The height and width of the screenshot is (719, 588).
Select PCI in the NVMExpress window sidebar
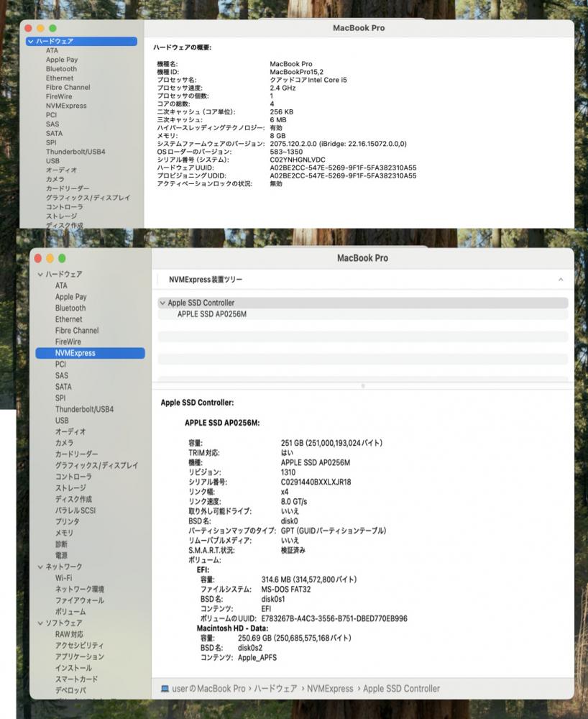[x=60, y=364]
